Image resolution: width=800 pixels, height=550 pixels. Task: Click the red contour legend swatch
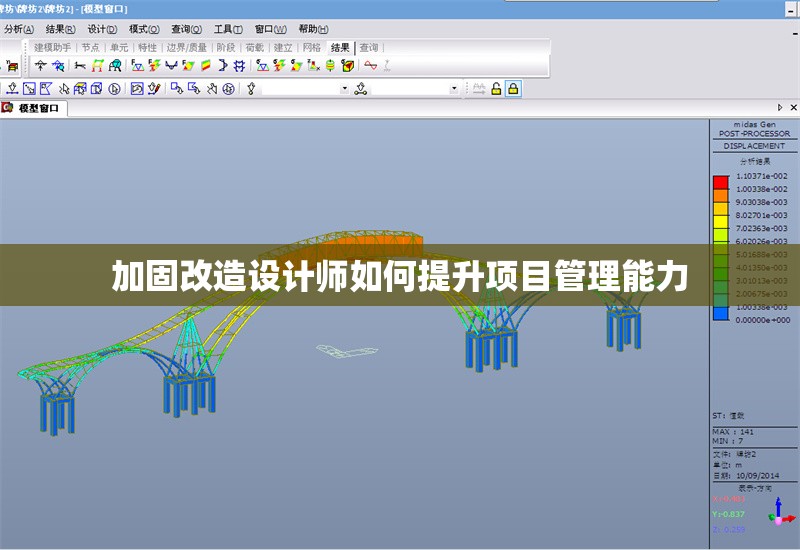click(x=720, y=182)
